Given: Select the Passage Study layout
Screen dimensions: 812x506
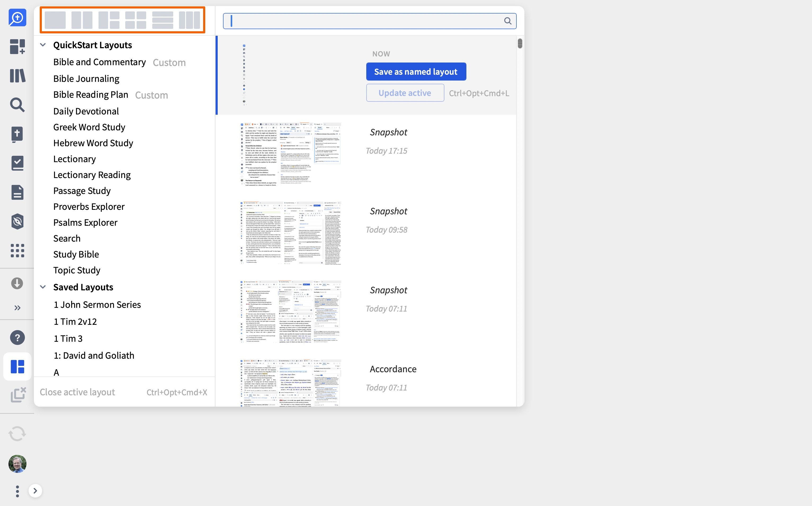Looking at the screenshot, I should point(82,191).
